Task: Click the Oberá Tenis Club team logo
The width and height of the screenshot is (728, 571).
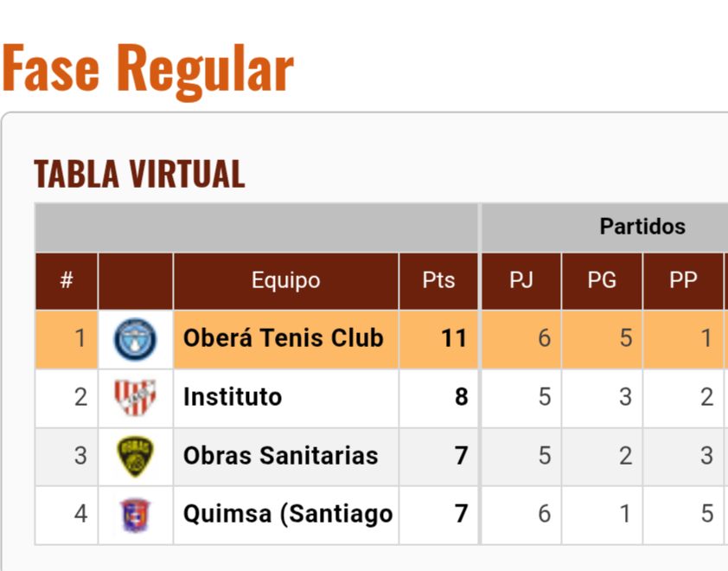Action: pos(135,339)
